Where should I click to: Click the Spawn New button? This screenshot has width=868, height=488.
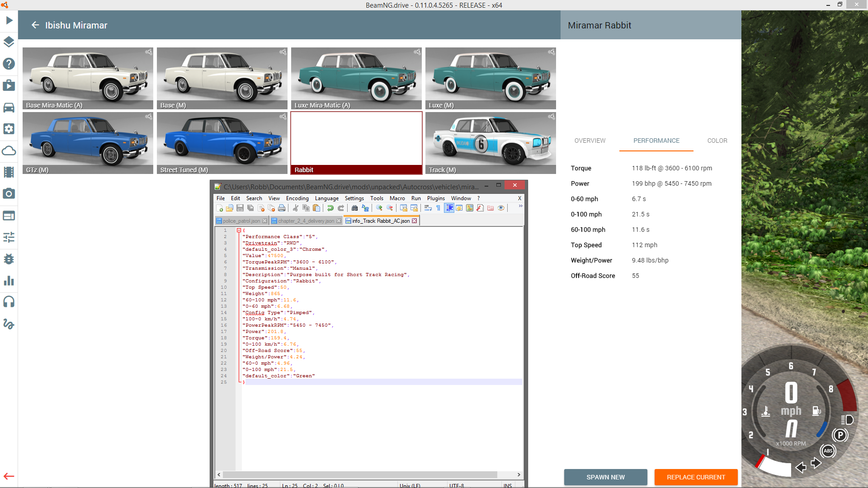tap(605, 477)
